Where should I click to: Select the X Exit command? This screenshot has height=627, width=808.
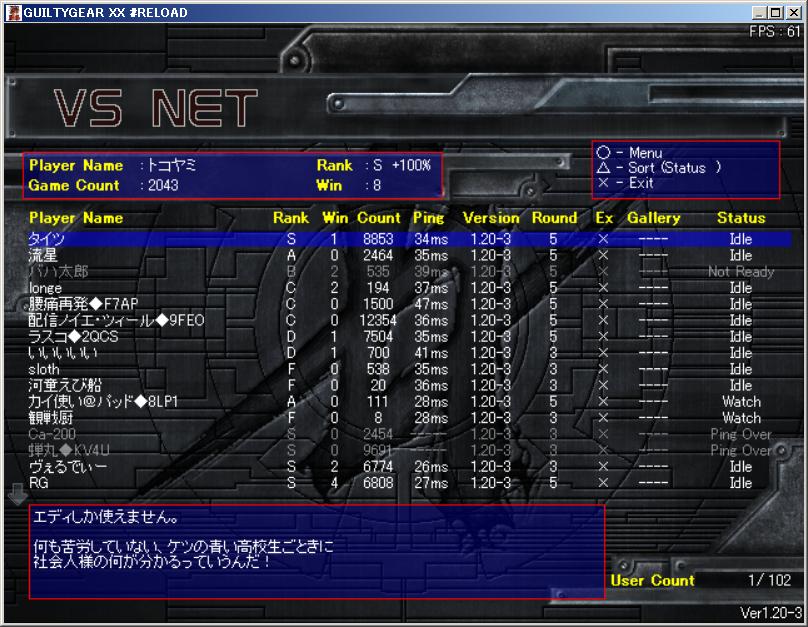coord(625,182)
